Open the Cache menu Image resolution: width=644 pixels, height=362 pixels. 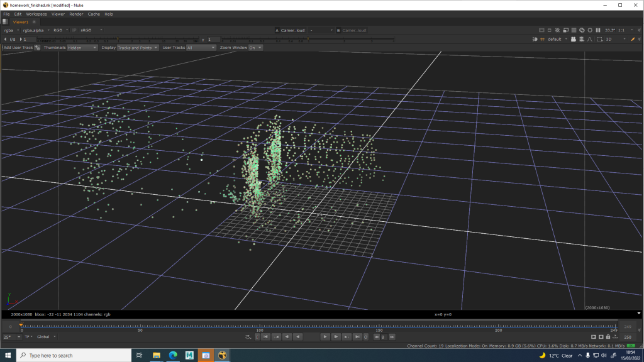(94, 14)
